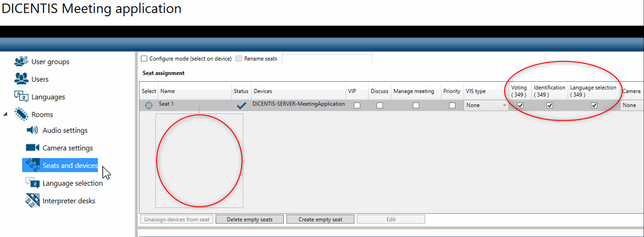Viewport: 644px width, 237px height.
Task: Click the Audio settings speaker icon
Action: pos(32,130)
